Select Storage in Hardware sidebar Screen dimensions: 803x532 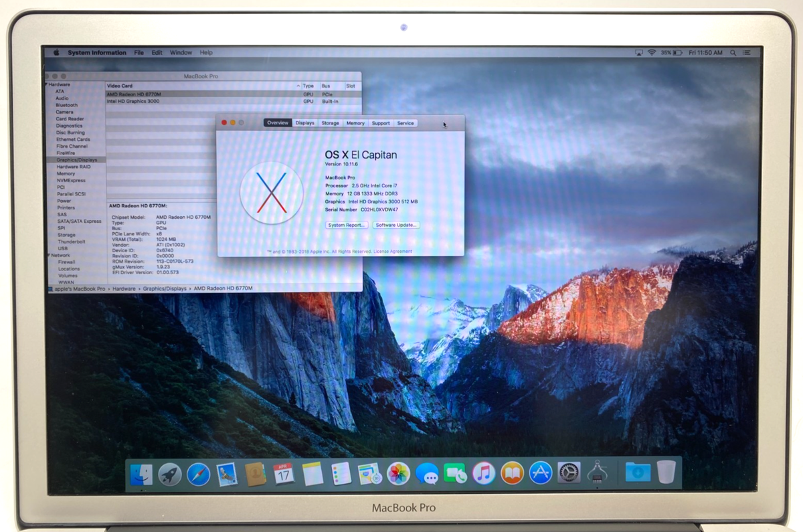click(x=66, y=235)
